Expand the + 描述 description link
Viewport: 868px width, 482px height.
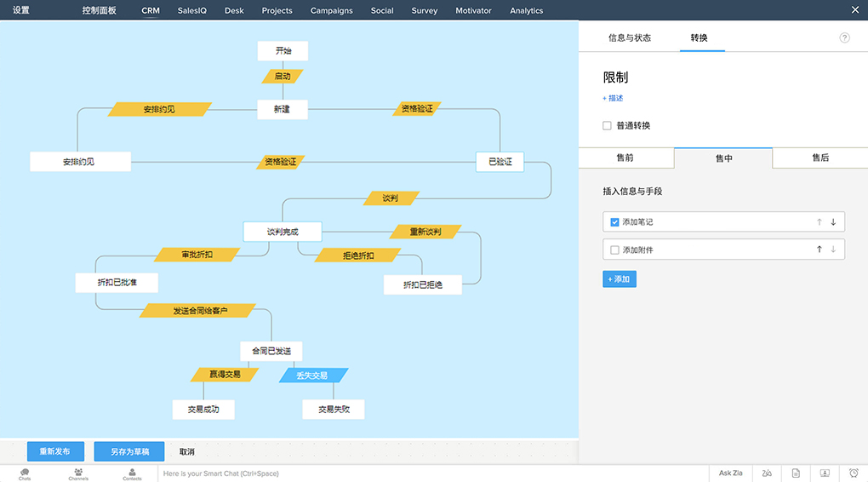click(x=613, y=99)
